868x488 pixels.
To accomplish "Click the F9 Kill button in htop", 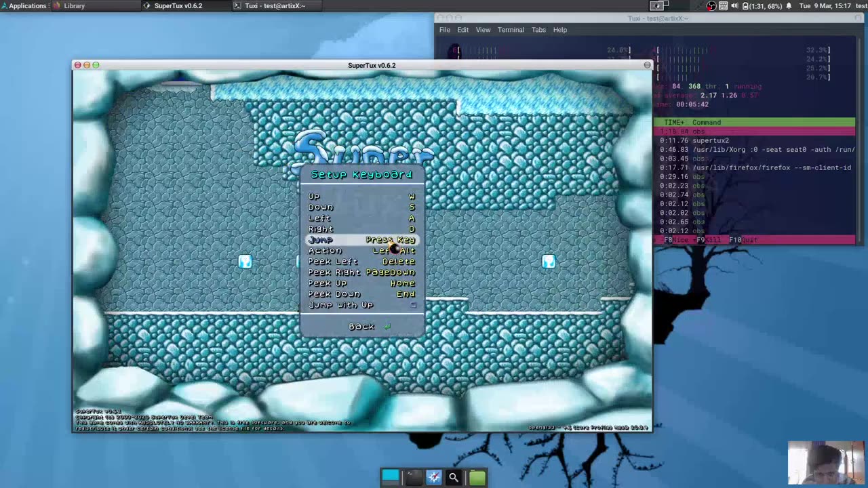I will pyautogui.click(x=709, y=240).
